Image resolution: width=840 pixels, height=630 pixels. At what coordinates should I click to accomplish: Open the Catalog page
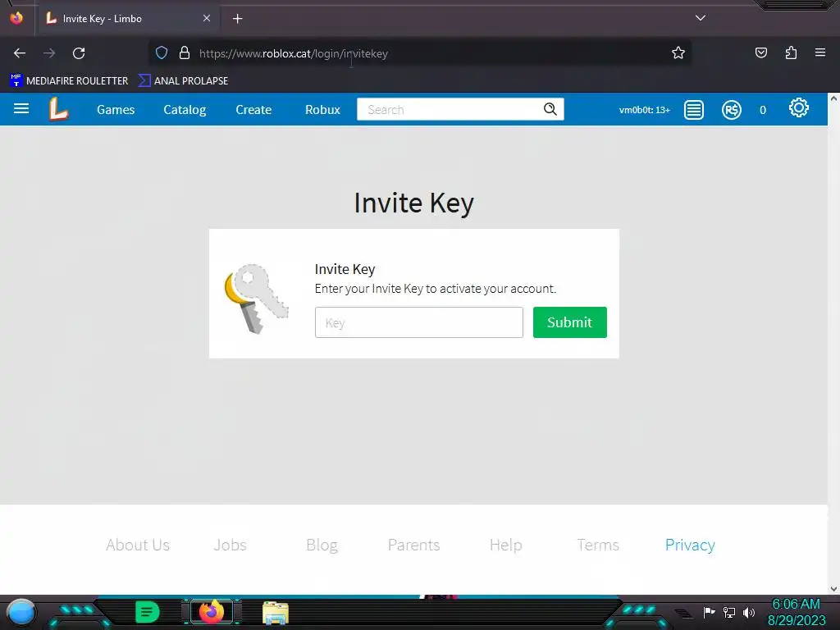point(185,110)
